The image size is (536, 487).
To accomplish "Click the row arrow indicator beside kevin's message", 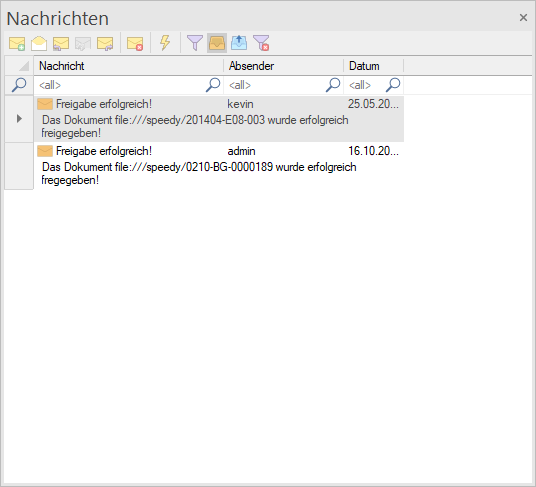I will tap(19, 119).
